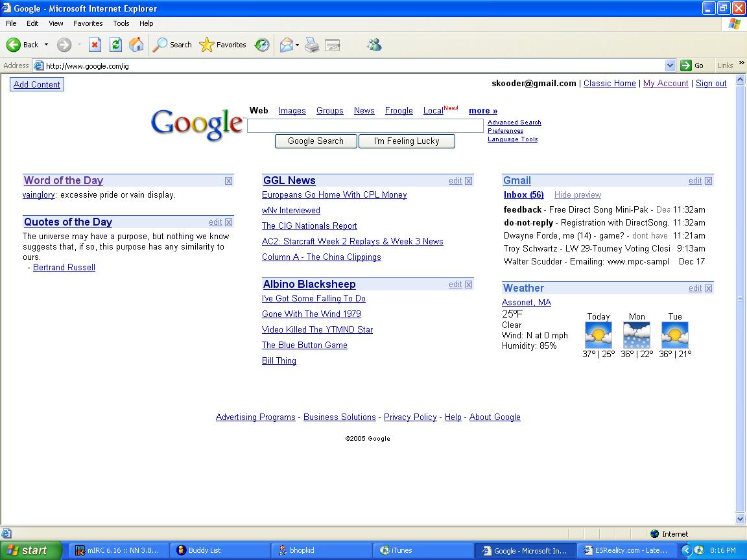Screen dimensions: 747x560
Task: Remove the Weather module with its X box
Action: click(708, 288)
